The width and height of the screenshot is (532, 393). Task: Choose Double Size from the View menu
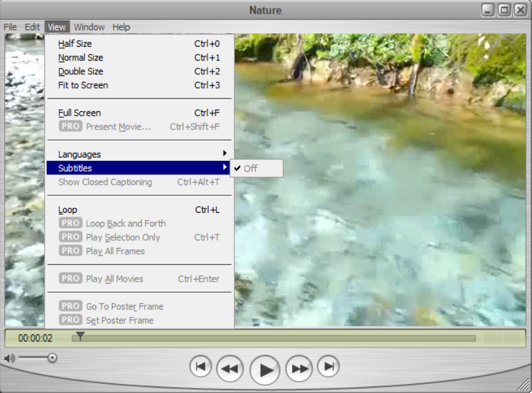click(81, 72)
